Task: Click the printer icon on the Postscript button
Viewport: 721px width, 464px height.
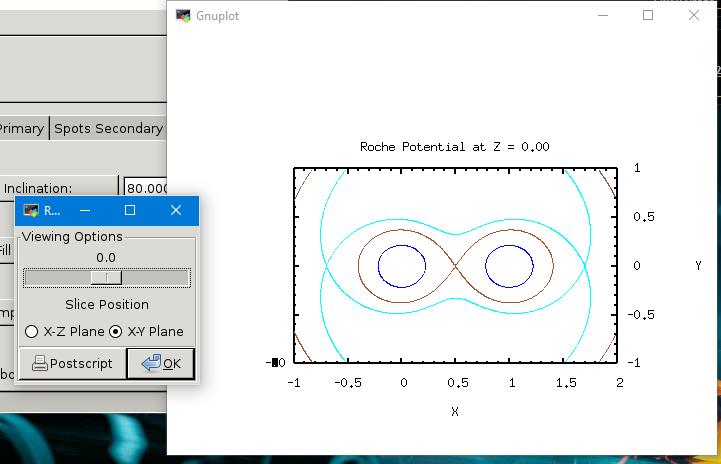Action: point(39,363)
